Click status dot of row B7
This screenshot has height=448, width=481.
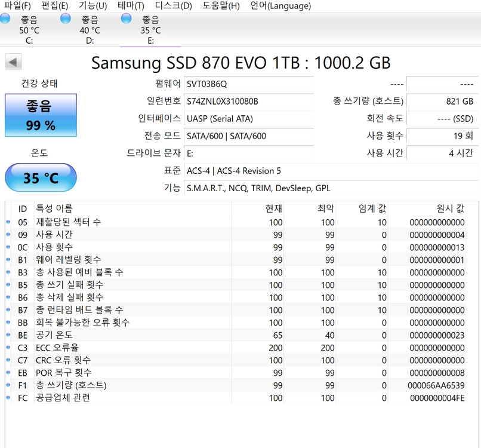[x=8, y=310]
